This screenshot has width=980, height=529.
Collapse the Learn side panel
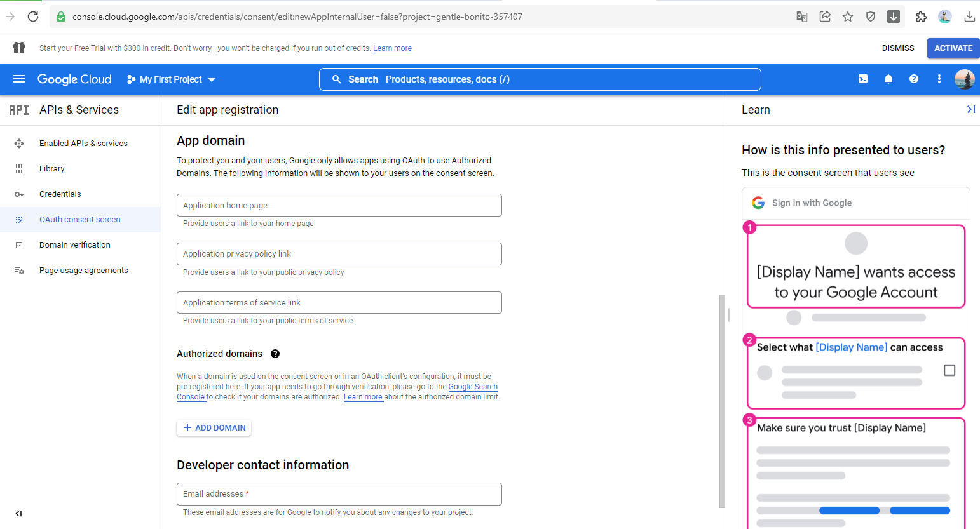click(x=970, y=110)
